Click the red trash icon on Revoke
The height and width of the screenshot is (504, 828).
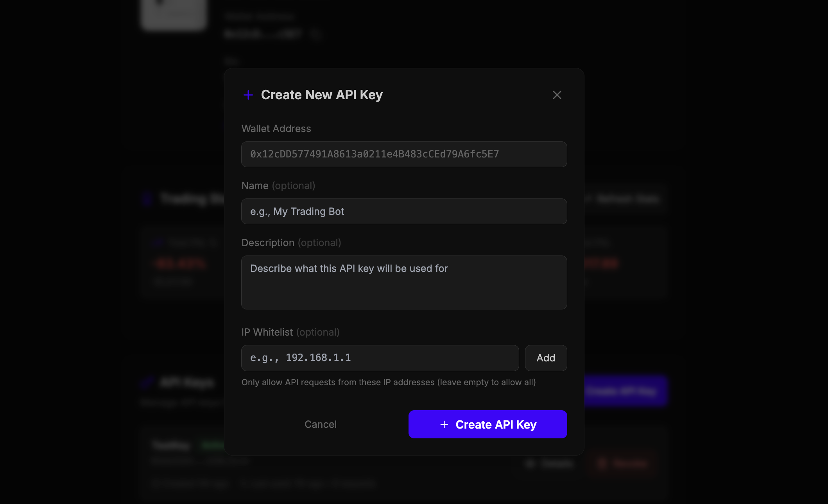tap(602, 464)
